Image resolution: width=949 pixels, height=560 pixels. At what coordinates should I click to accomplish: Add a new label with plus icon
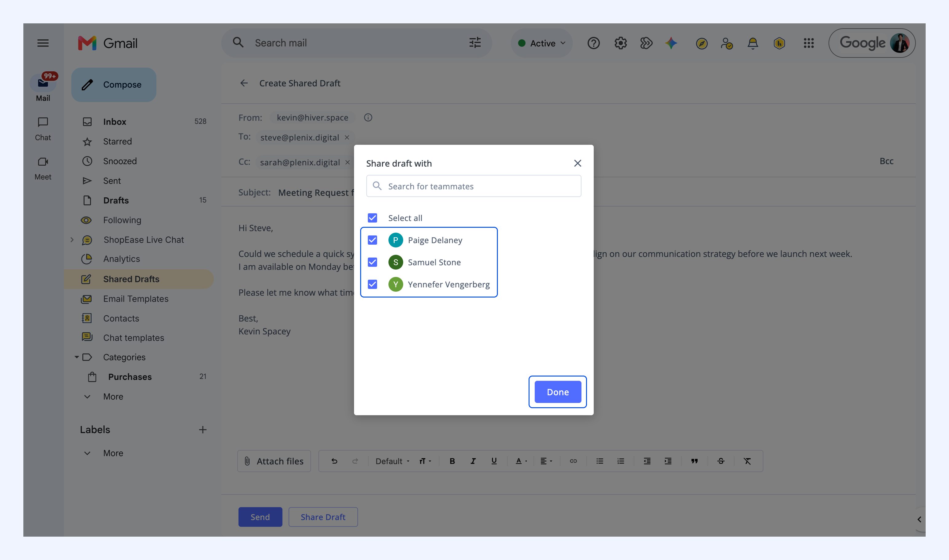pyautogui.click(x=203, y=430)
